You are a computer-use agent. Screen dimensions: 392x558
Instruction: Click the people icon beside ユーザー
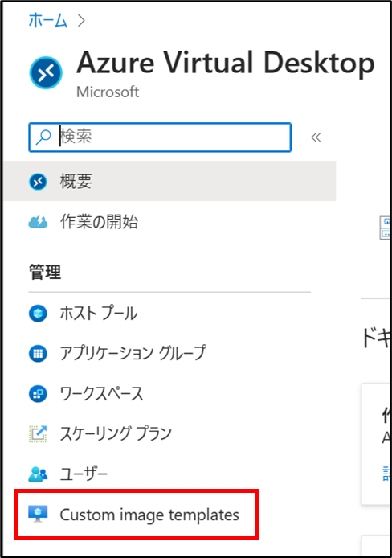tap(38, 474)
